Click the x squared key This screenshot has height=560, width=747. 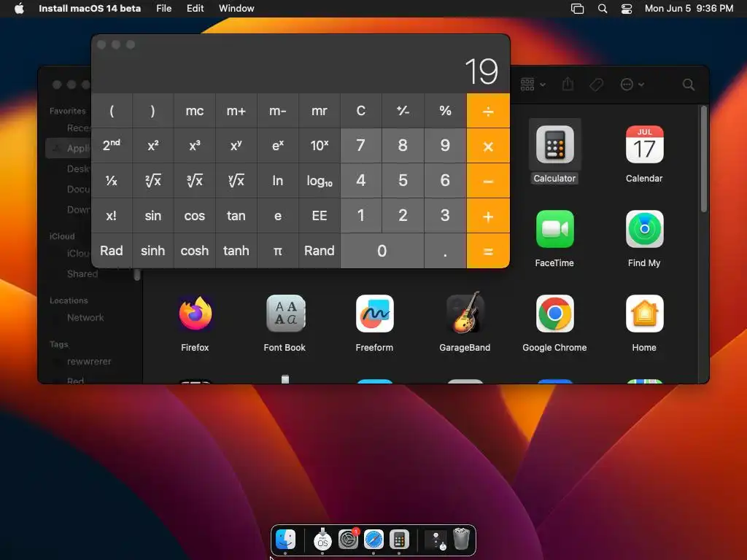click(153, 145)
